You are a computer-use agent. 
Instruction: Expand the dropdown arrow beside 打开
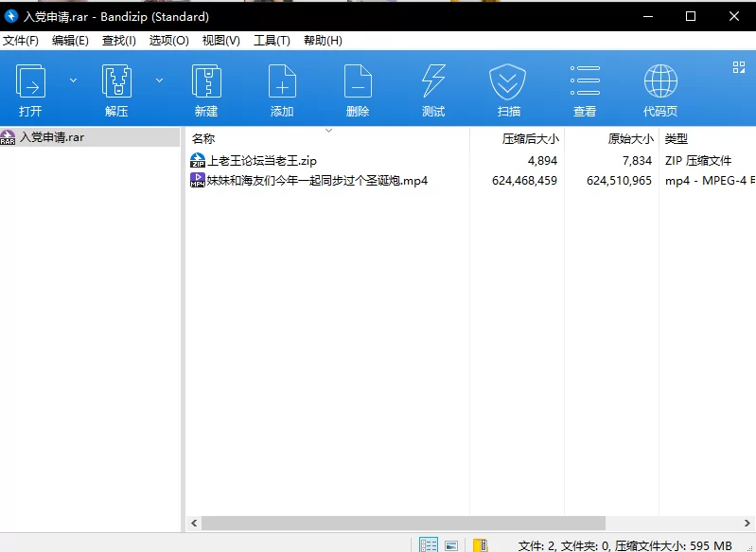pos(74,80)
